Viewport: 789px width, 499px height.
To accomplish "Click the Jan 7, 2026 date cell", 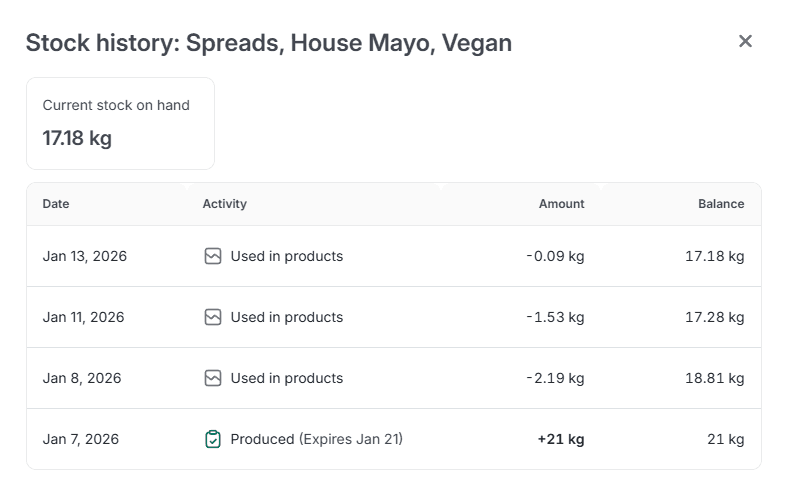I will 81,439.
